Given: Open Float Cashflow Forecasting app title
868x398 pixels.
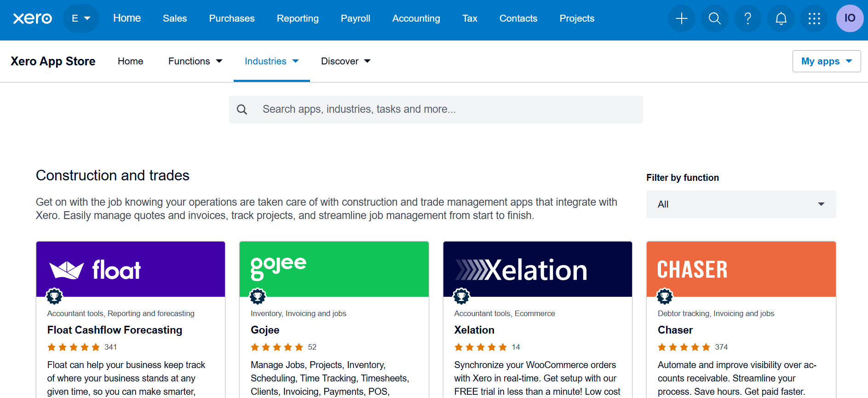Looking at the screenshot, I should pos(115,330).
